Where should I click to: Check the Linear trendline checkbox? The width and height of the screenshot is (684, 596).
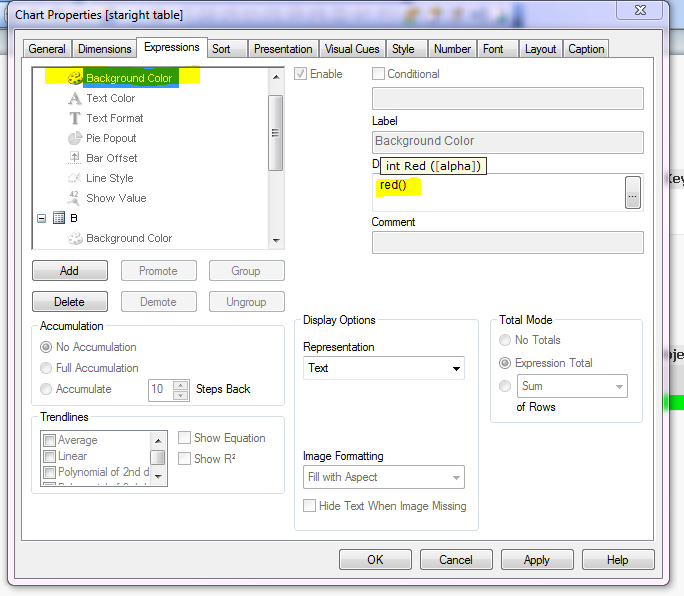(x=50, y=456)
